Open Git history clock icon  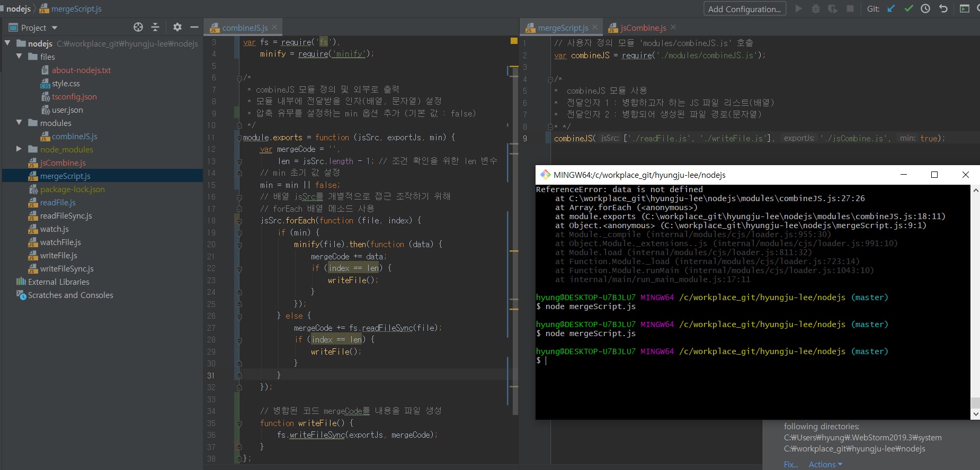coord(925,8)
